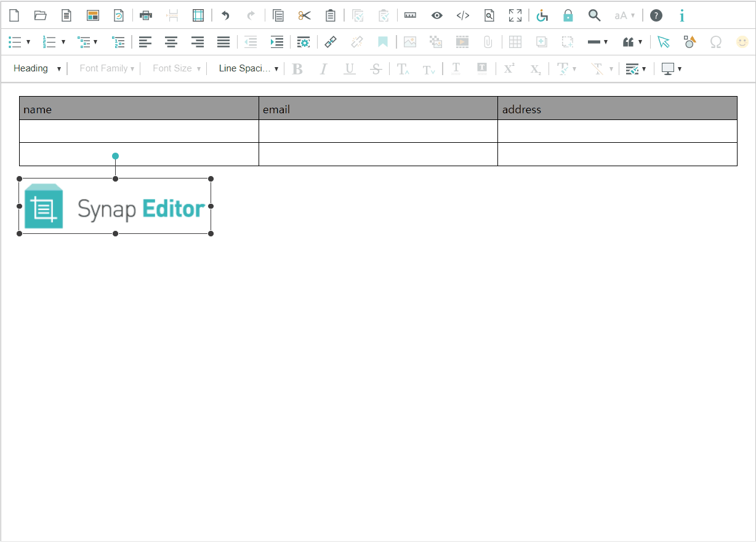Click the monitor device view icon
Image resolution: width=756 pixels, height=546 pixels.
[668, 68]
